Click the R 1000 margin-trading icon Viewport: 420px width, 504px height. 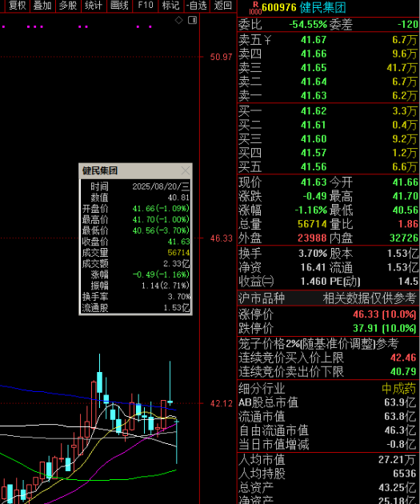coord(255,8)
